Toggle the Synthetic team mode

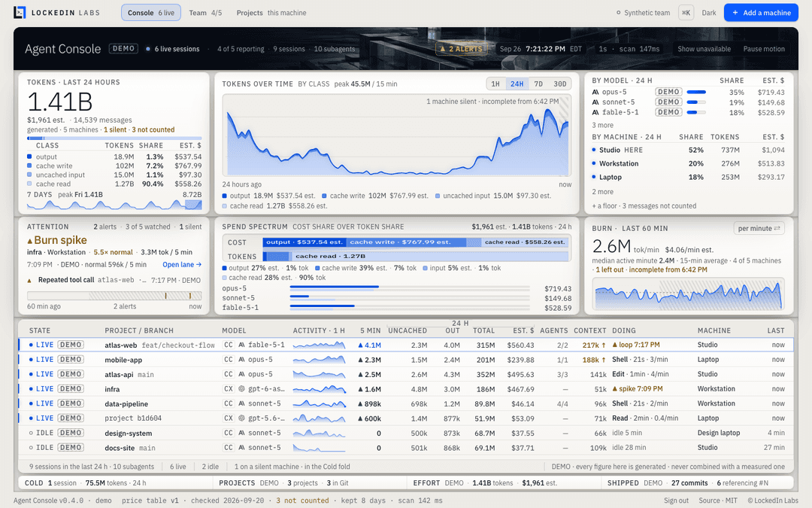[643, 13]
